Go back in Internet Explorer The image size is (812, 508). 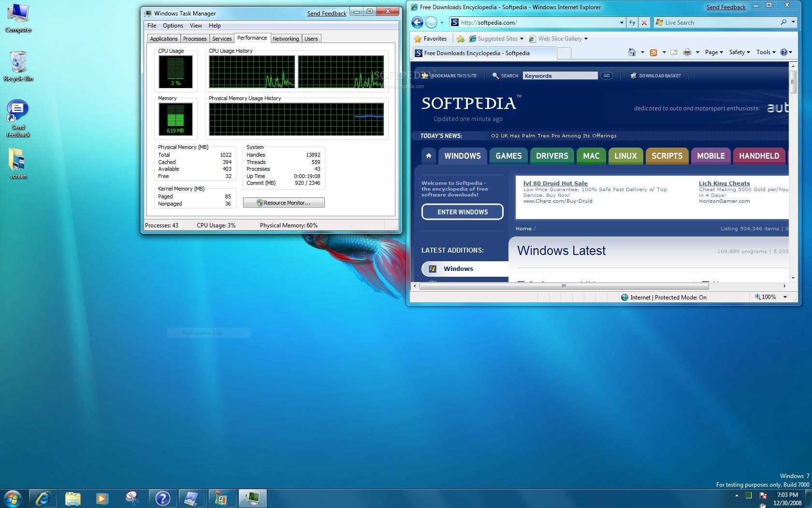point(418,22)
